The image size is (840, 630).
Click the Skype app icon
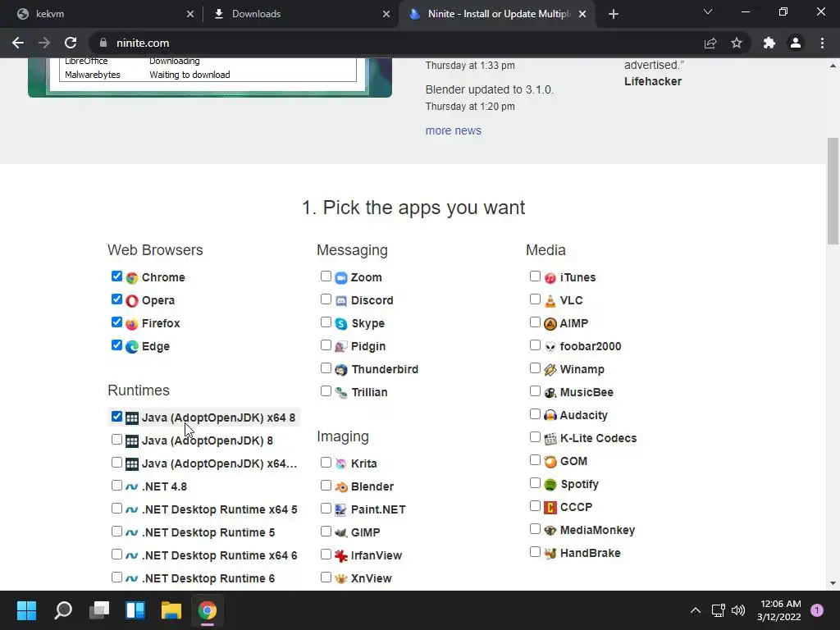341,323
